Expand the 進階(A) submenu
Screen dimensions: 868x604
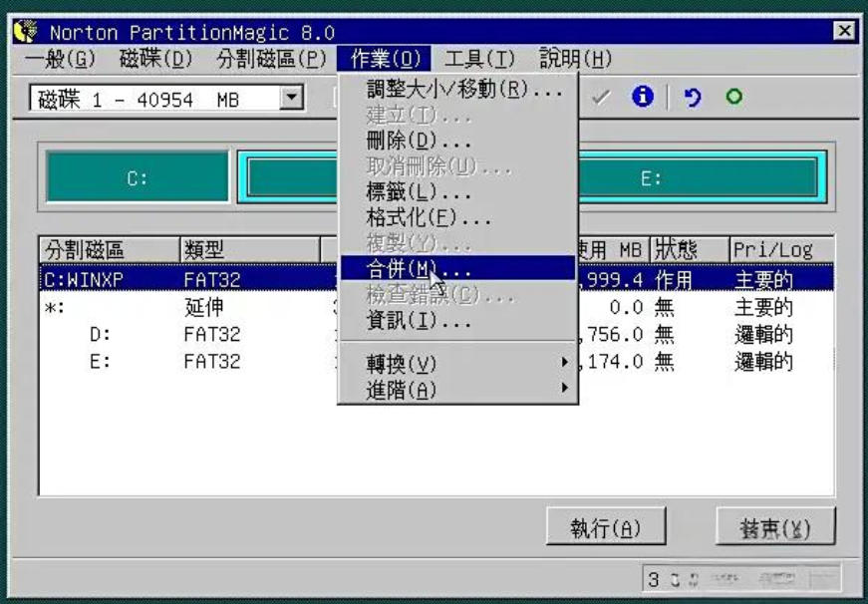click(457, 389)
